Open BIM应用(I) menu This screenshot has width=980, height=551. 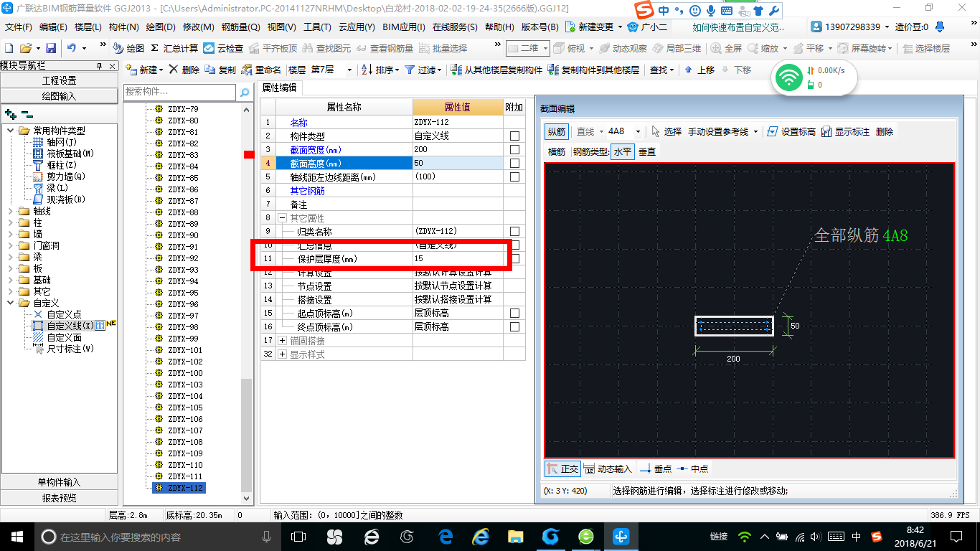tap(404, 27)
